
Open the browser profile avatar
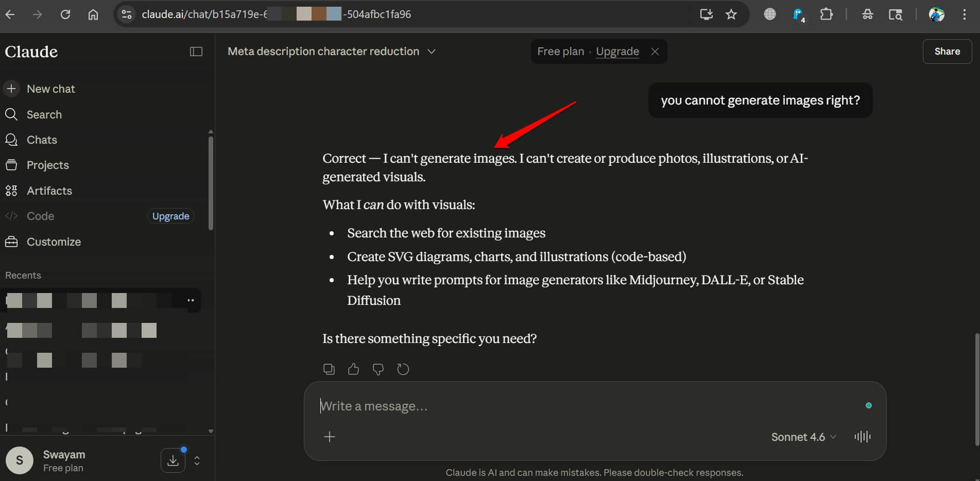[x=937, y=14]
